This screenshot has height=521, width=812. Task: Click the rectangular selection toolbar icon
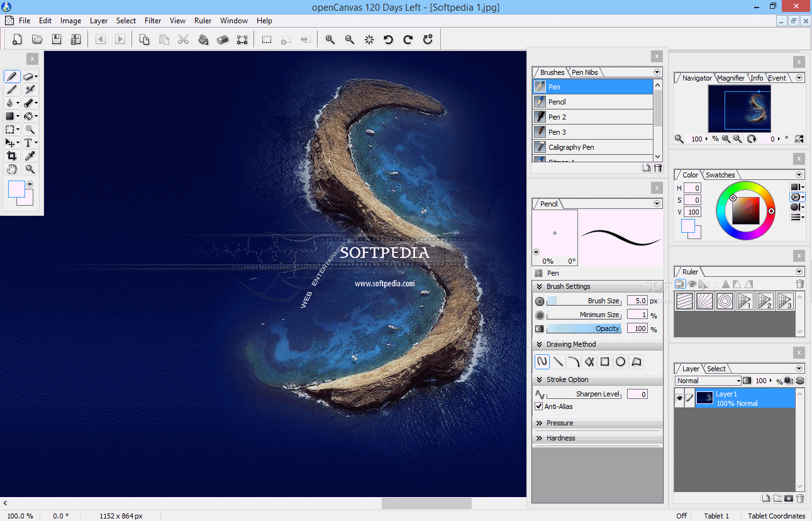(x=267, y=40)
